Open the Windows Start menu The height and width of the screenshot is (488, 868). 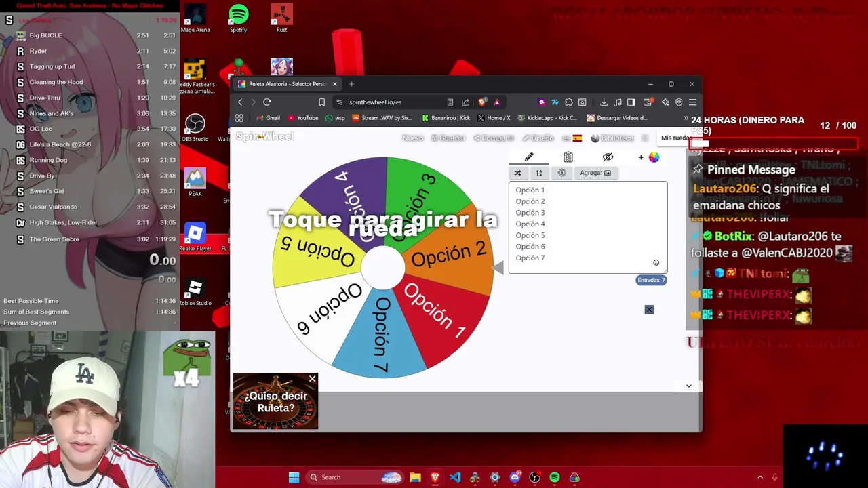294,477
